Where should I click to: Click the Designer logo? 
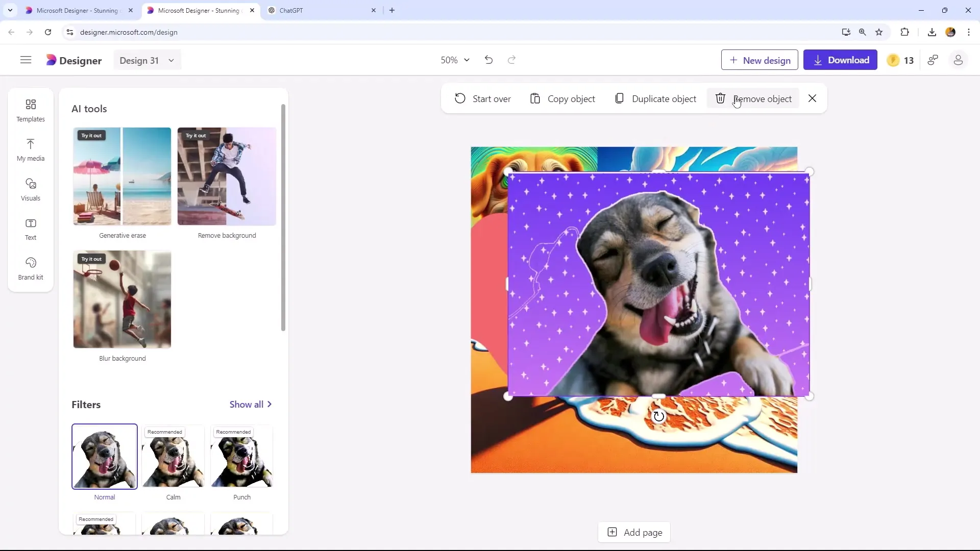[x=74, y=60]
